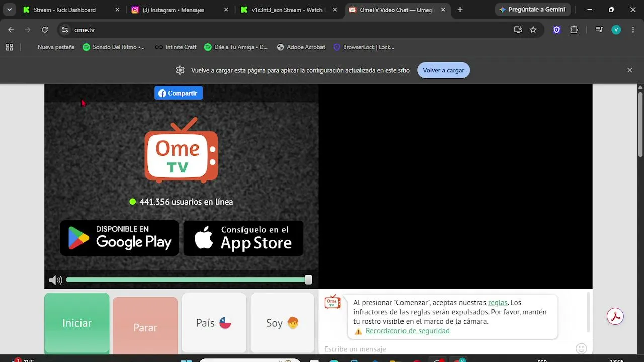Click the Parar stop button
Image resolution: width=644 pixels, height=362 pixels.
[145, 327]
